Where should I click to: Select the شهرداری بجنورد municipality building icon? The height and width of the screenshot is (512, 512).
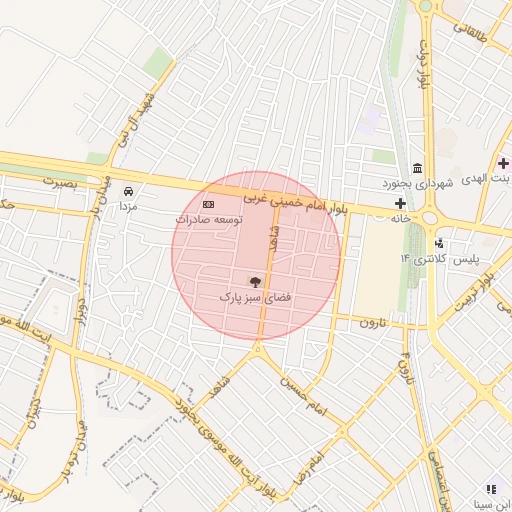[x=417, y=168]
